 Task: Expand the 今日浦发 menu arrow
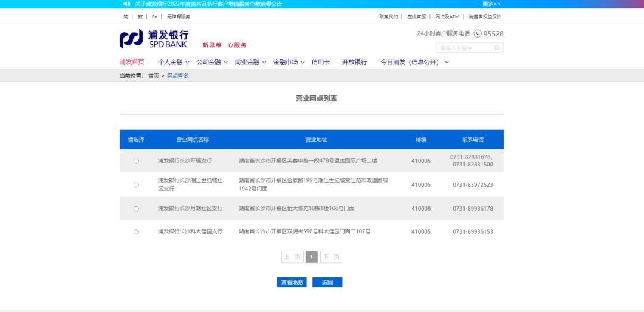(x=447, y=63)
